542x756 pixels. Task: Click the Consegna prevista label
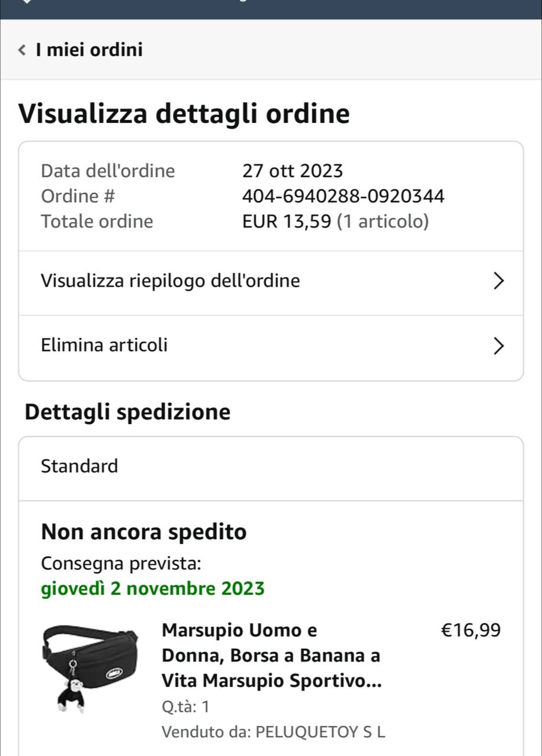(x=121, y=563)
